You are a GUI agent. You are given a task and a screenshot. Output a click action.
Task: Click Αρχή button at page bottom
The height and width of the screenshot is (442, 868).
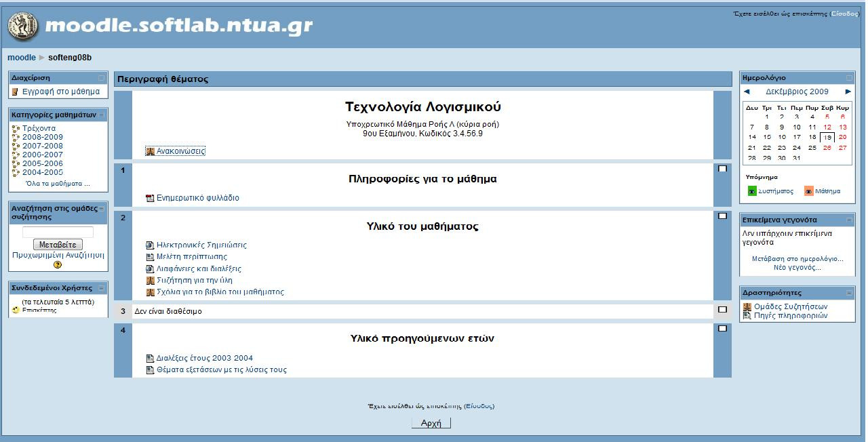(x=431, y=423)
